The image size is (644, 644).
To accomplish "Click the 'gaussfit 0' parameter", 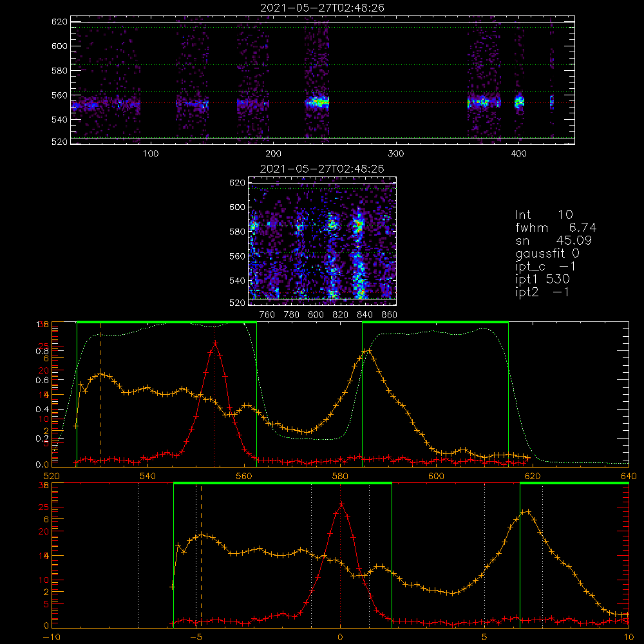I will tap(547, 253).
